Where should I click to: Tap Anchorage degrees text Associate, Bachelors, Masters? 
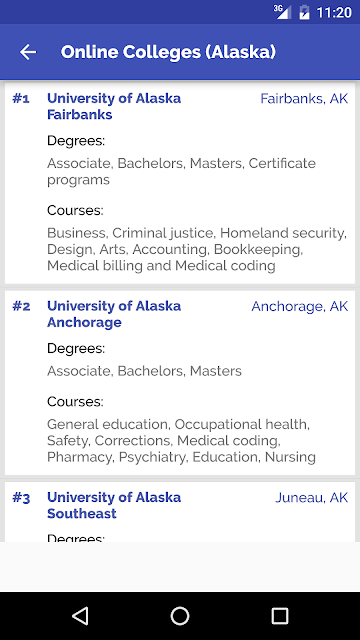(144, 371)
